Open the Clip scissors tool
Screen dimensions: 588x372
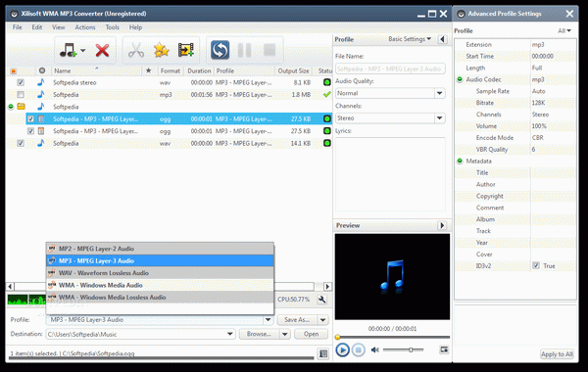[136, 50]
